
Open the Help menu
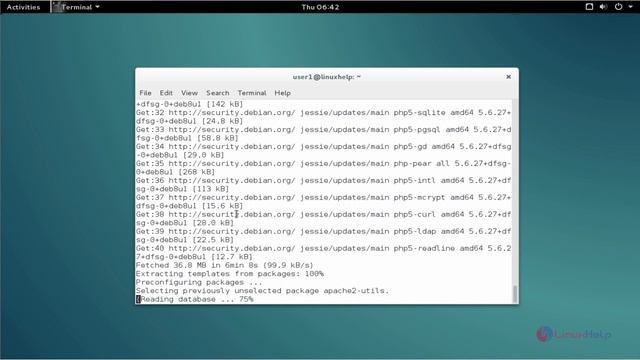282,93
